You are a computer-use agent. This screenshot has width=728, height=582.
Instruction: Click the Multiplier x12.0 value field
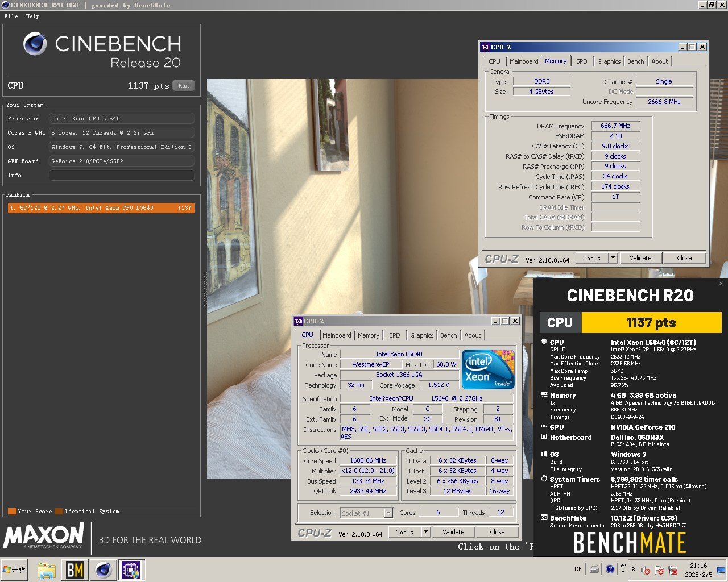368,471
